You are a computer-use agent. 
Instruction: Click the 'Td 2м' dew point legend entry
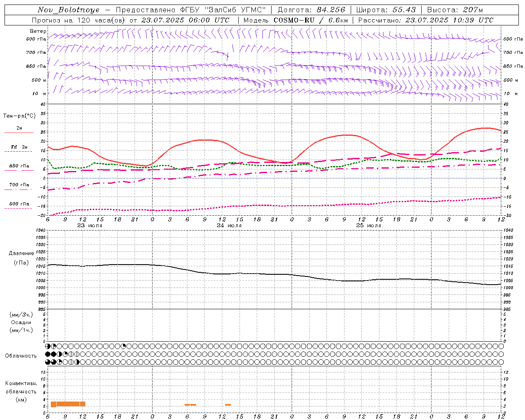(19, 147)
